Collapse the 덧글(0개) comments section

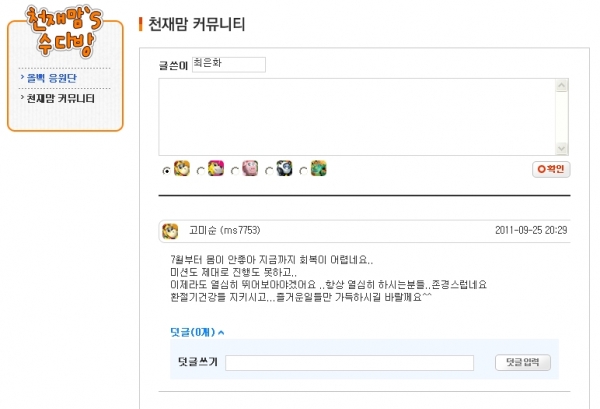[x=197, y=332]
